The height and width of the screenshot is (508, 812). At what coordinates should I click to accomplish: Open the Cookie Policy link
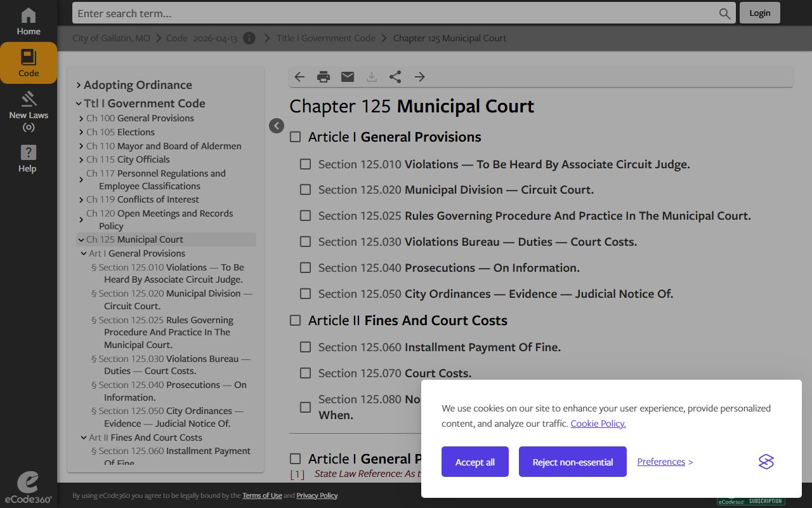coord(598,424)
